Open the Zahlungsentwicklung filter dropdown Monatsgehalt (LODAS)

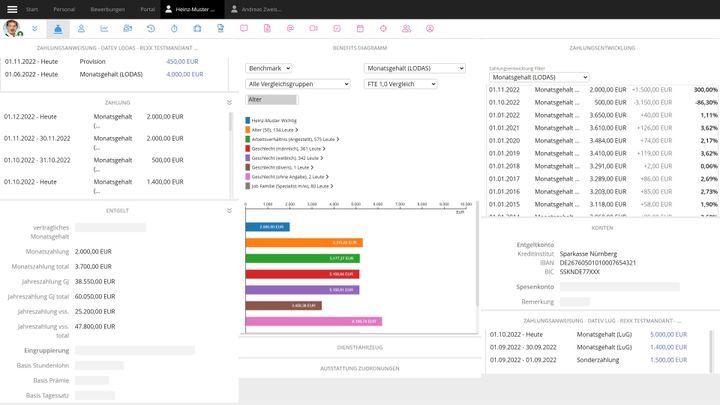(538, 77)
